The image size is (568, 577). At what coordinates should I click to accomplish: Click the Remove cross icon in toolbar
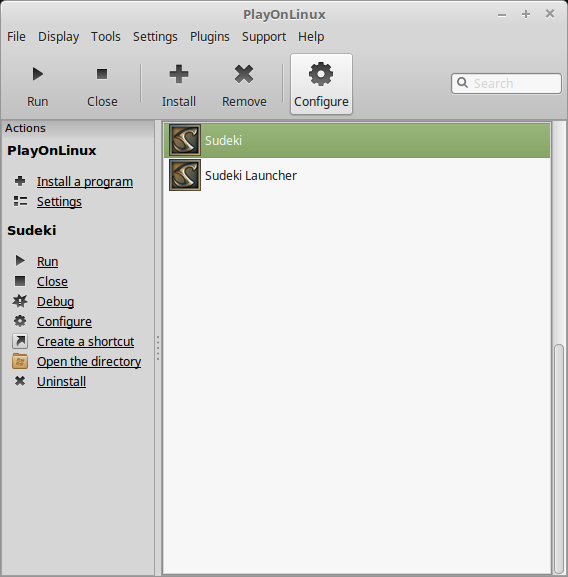pos(244,74)
